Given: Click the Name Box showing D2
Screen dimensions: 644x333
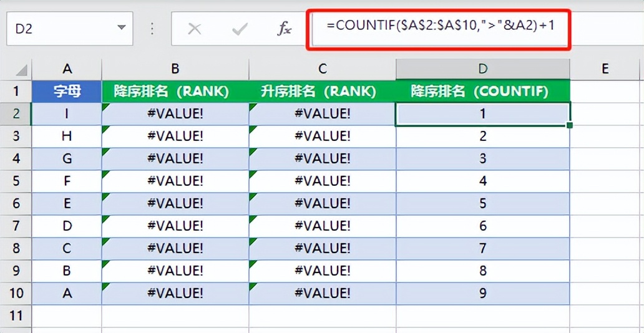Looking at the screenshot, I should [x=69, y=28].
